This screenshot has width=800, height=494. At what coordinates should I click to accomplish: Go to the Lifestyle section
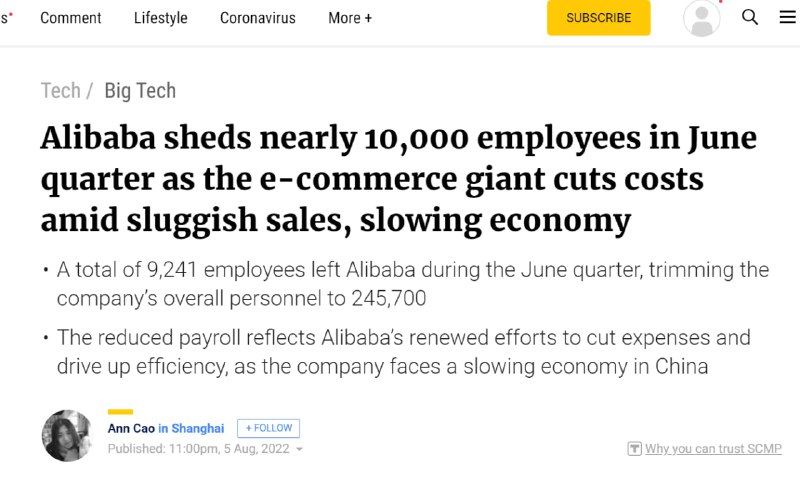(x=161, y=18)
